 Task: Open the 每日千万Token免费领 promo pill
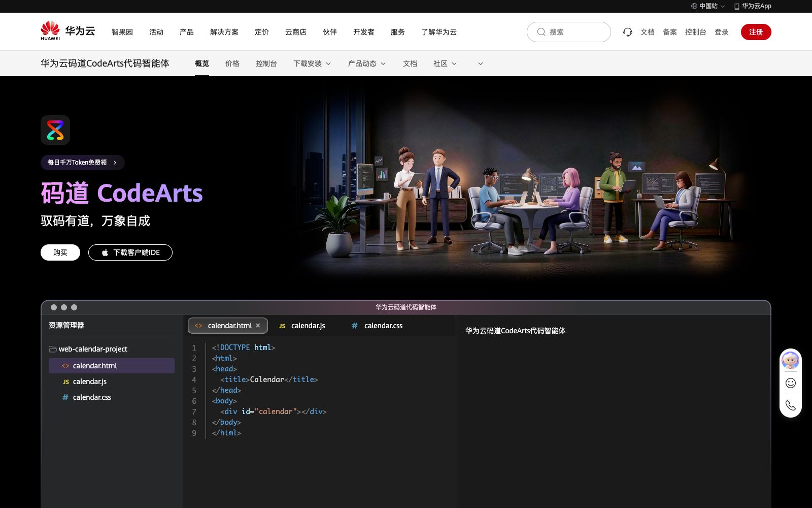83,163
